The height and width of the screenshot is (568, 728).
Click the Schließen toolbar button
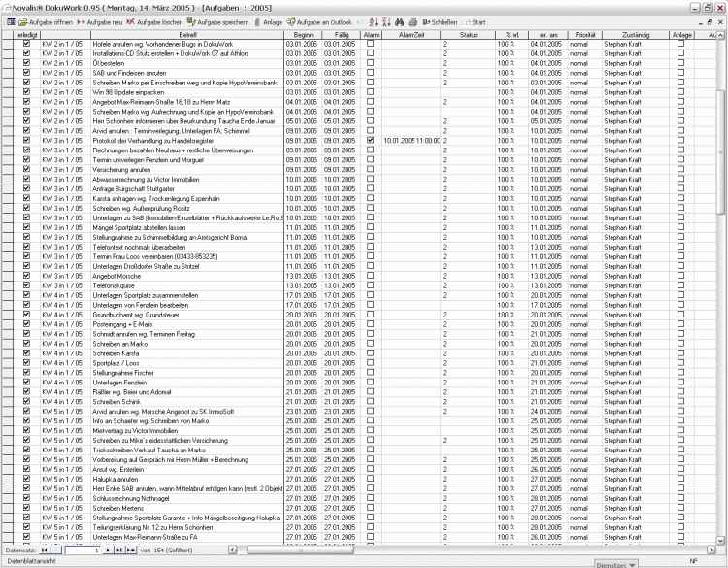pos(440,20)
